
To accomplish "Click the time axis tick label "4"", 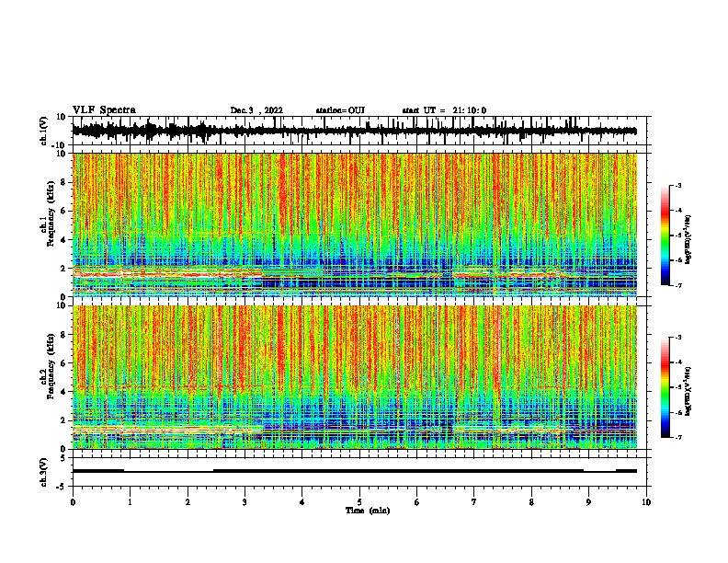I will pos(302,502).
